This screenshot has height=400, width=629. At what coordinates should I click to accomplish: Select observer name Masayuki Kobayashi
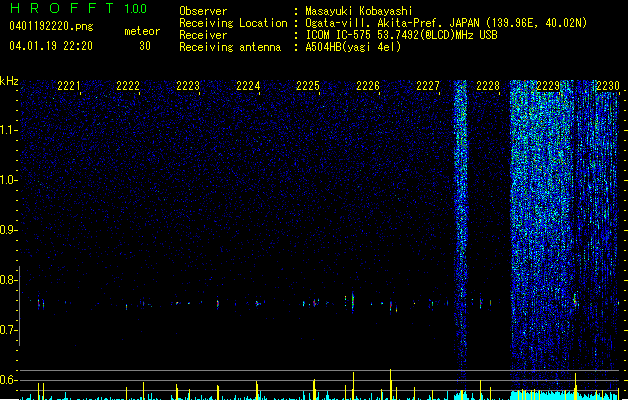pos(359,11)
